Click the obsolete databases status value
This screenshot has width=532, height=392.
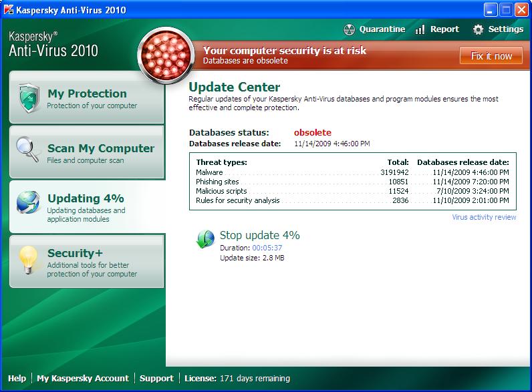313,132
